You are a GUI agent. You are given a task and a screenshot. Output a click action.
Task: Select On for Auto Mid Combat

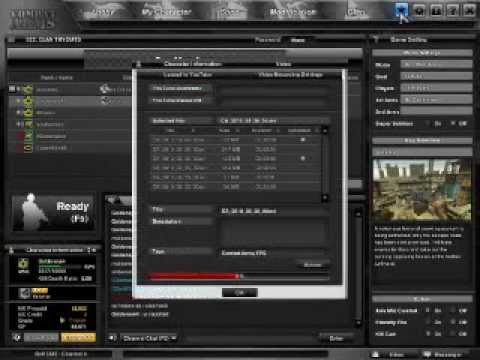428,310
